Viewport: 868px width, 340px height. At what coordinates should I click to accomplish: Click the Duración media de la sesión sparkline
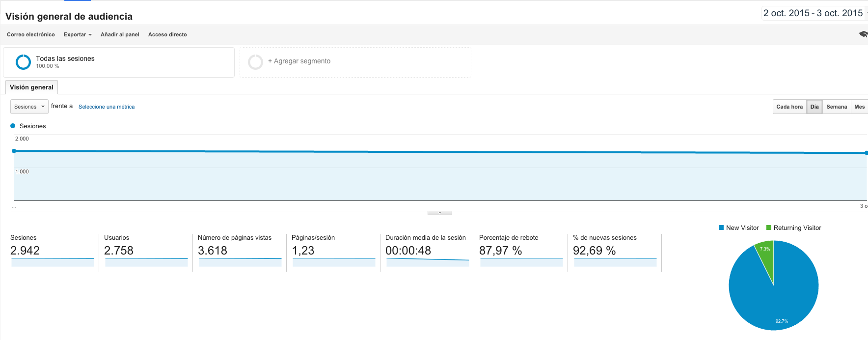coord(428,262)
